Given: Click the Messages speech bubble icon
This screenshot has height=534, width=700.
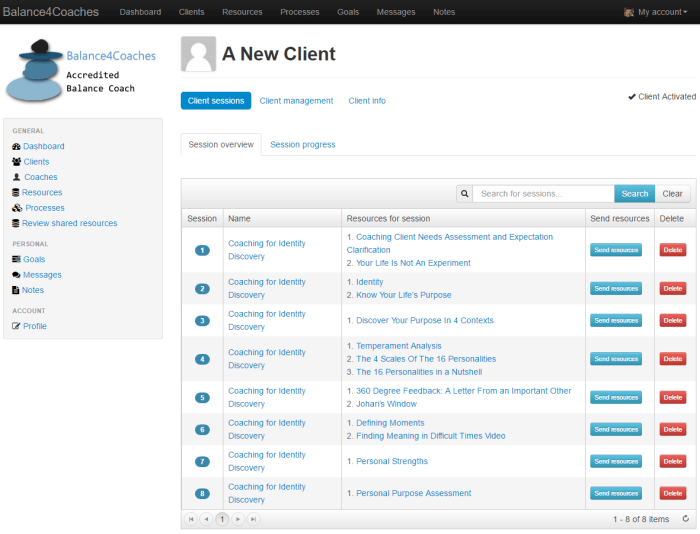Looking at the screenshot, I should 16,275.
